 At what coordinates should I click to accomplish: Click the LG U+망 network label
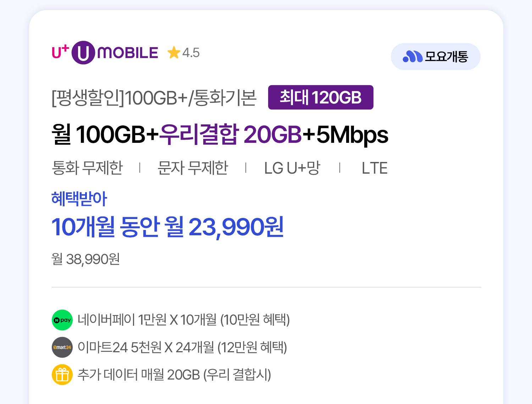(x=292, y=168)
